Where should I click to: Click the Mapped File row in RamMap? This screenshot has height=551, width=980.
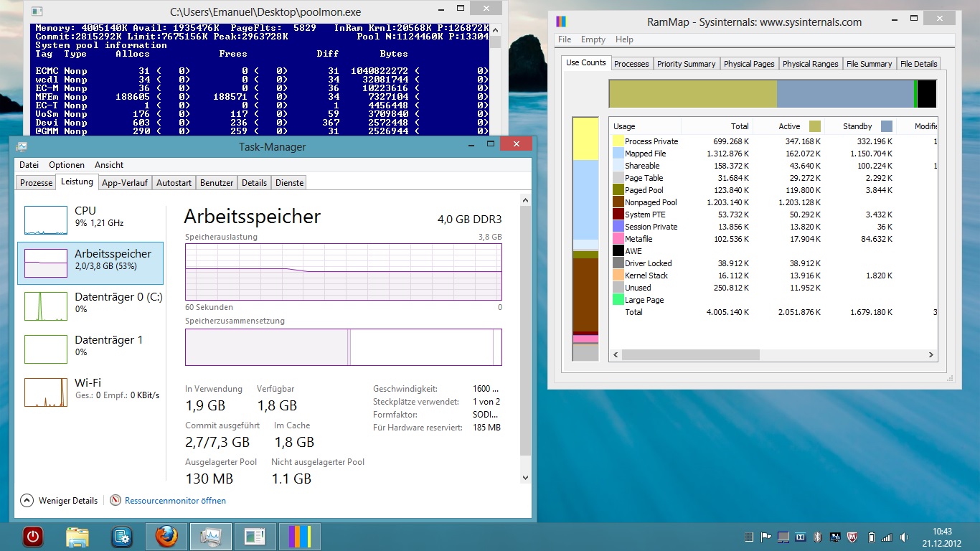(774, 154)
